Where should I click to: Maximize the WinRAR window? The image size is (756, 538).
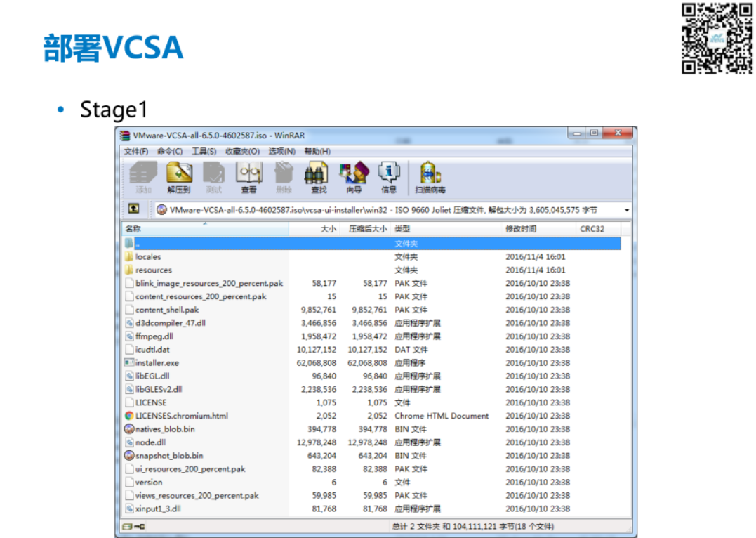594,133
